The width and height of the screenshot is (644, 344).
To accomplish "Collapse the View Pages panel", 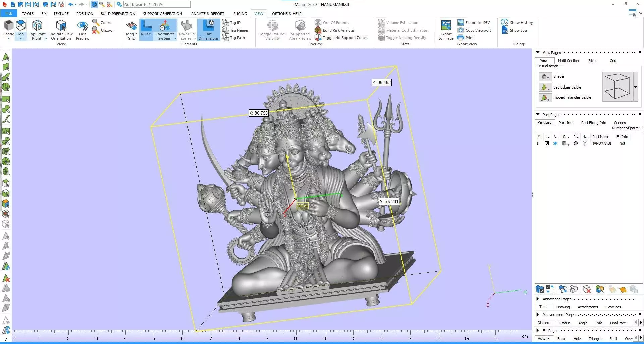I will 537,53.
